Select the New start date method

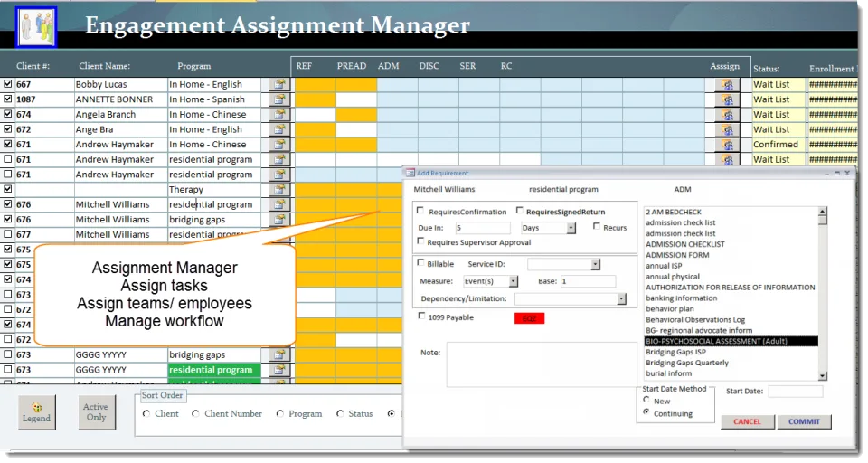(x=646, y=400)
